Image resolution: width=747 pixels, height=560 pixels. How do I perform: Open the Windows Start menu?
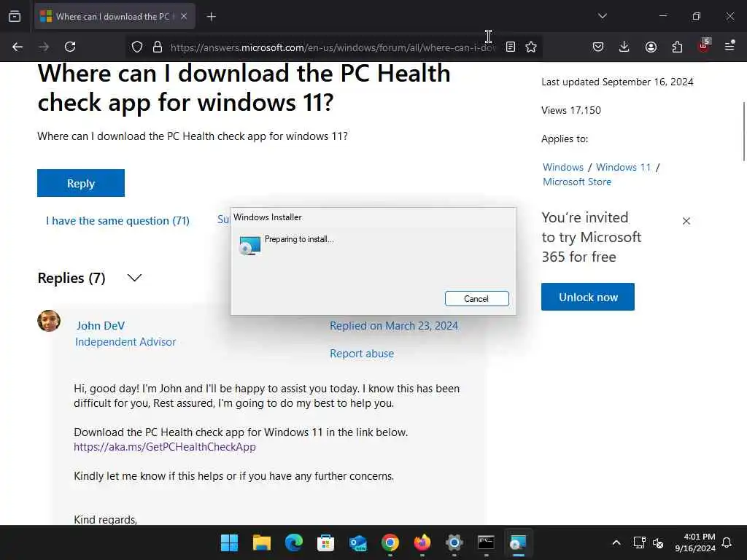tap(229, 542)
